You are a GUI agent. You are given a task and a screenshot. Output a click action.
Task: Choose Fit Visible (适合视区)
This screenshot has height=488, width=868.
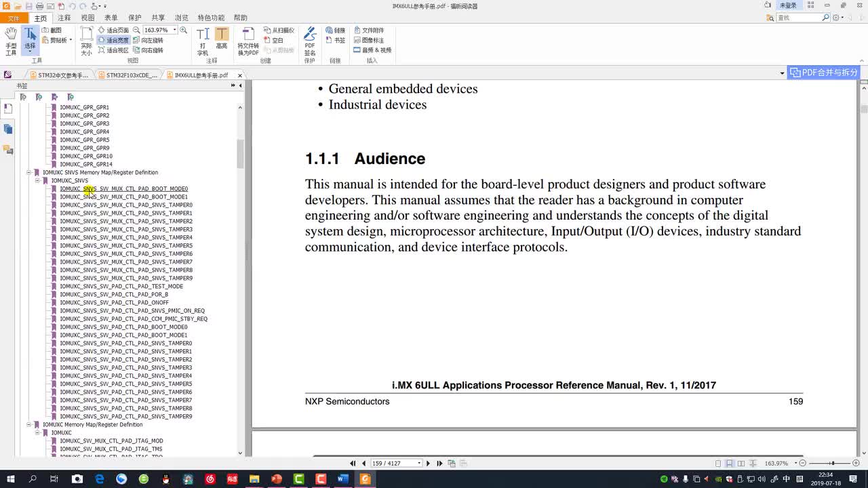tap(113, 50)
